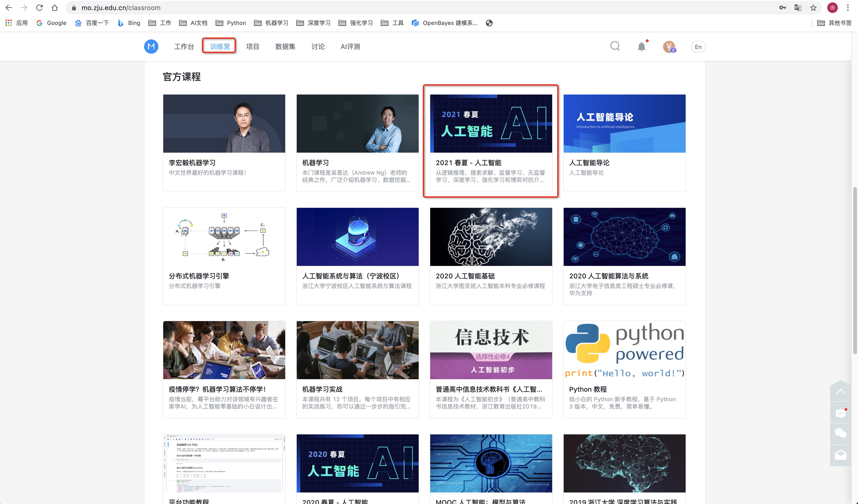858x504 pixels.
Task: Open the WeChat contact icon
Action: (x=840, y=433)
